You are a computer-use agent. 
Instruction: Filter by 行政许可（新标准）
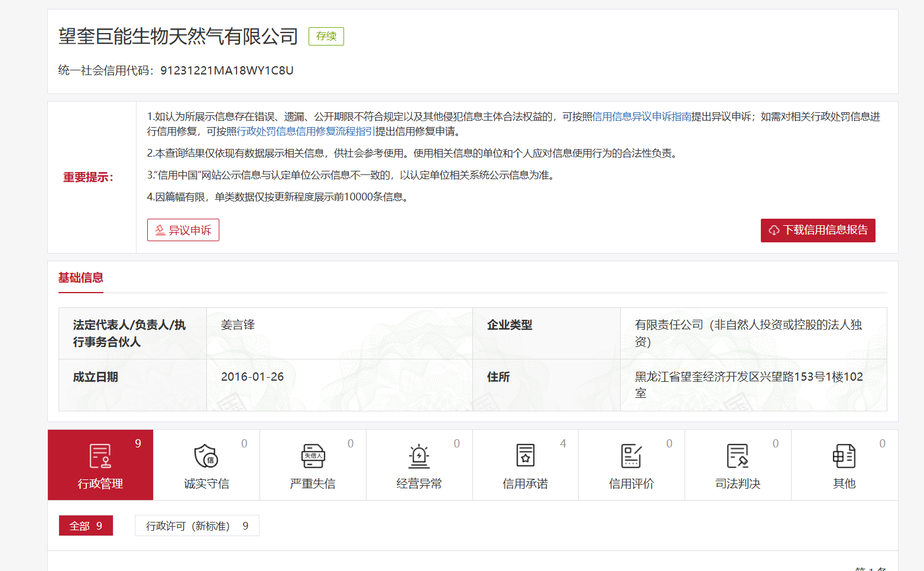click(x=197, y=525)
